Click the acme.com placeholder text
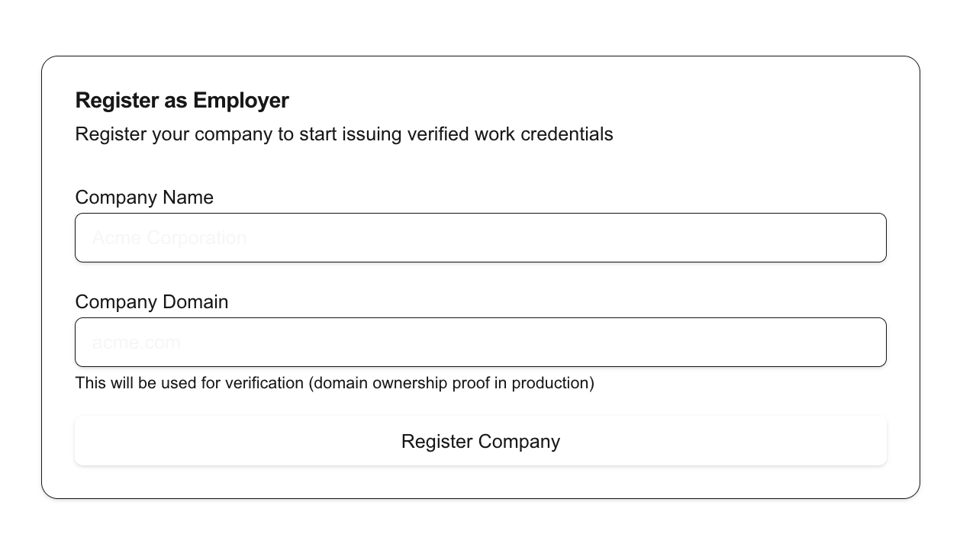Image resolution: width=960 pixels, height=560 pixels. [x=136, y=342]
